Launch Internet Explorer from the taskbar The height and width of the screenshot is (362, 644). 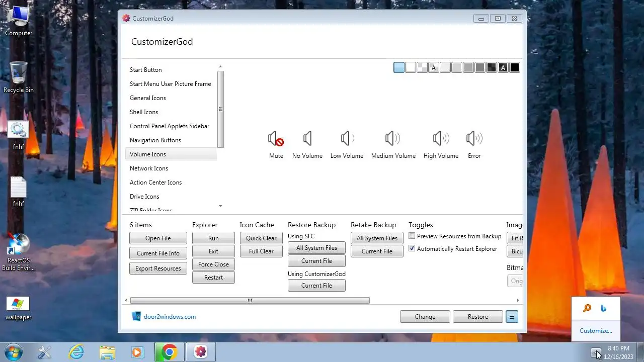coord(76,352)
